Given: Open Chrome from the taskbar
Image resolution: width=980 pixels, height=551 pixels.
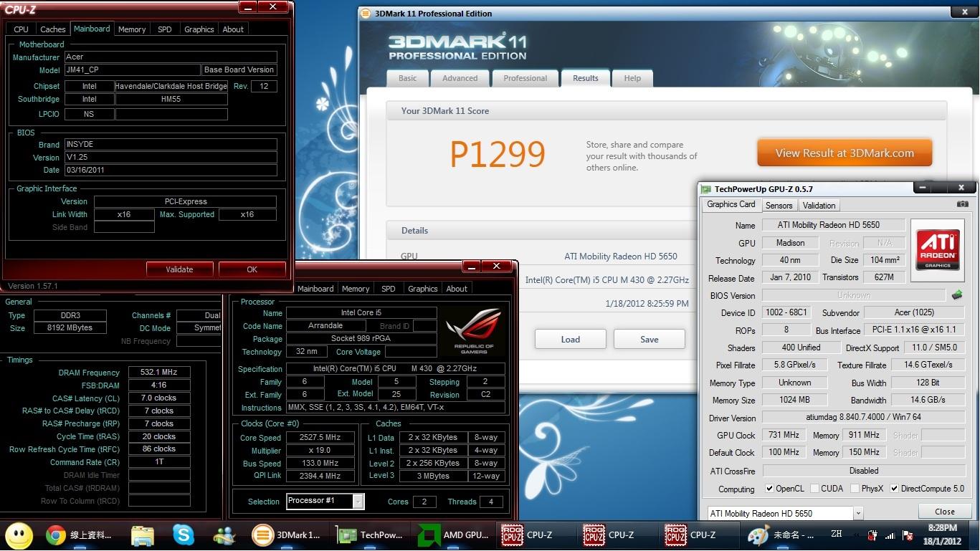Looking at the screenshot, I should pos(78,535).
